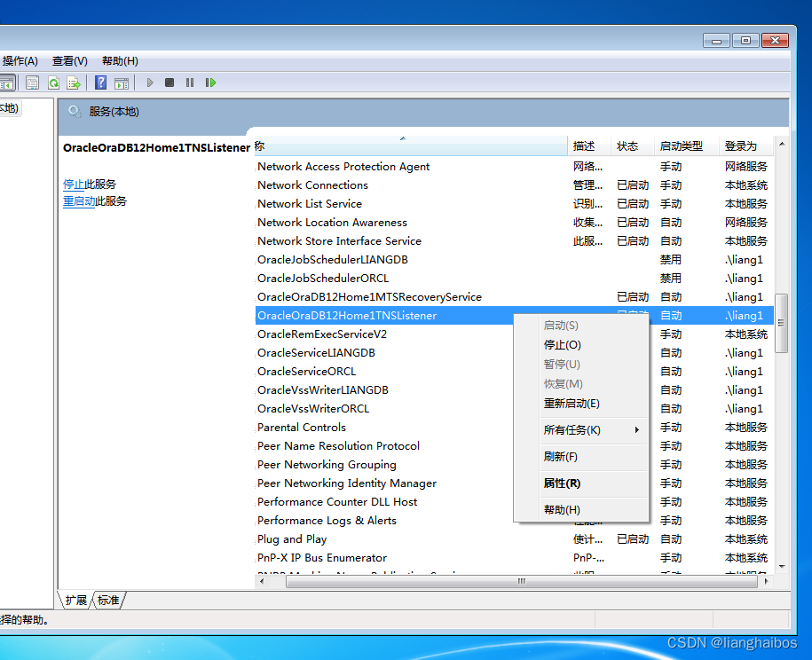This screenshot has width=812, height=660.
Task: Select the Peer Networking Grouping service
Action: 327,465
